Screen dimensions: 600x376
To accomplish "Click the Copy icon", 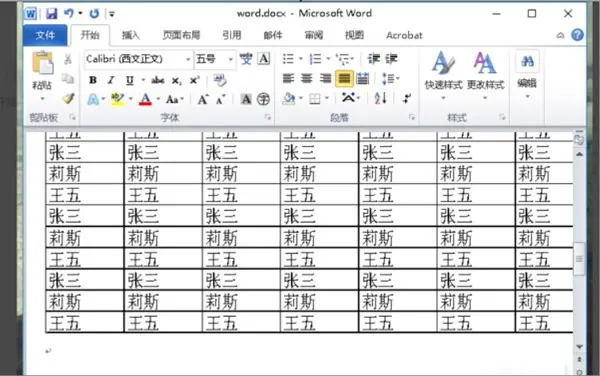I will [x=68, y=78].
